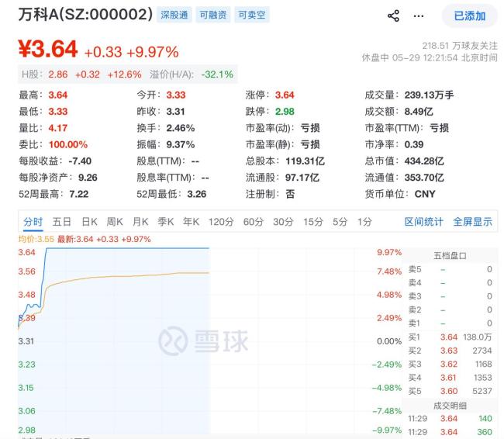Viewport: 504px width, 439px height.
Task: Click the 11:29 trade with volume 360
Action: [x=450, y=432]
